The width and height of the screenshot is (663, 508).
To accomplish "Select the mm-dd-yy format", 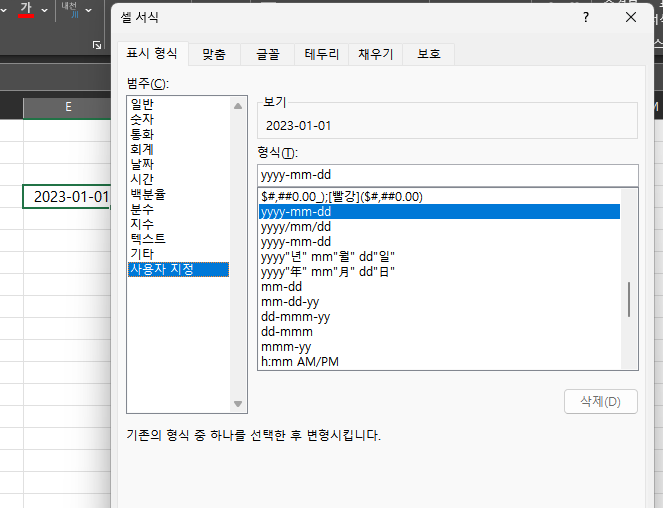I will pos(440,302).
